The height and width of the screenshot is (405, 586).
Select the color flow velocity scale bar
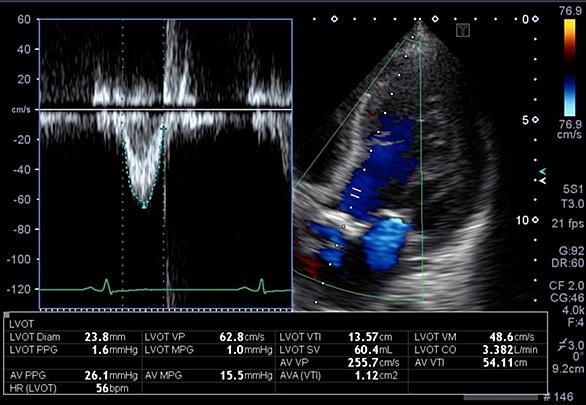click(x=570, y=68)
